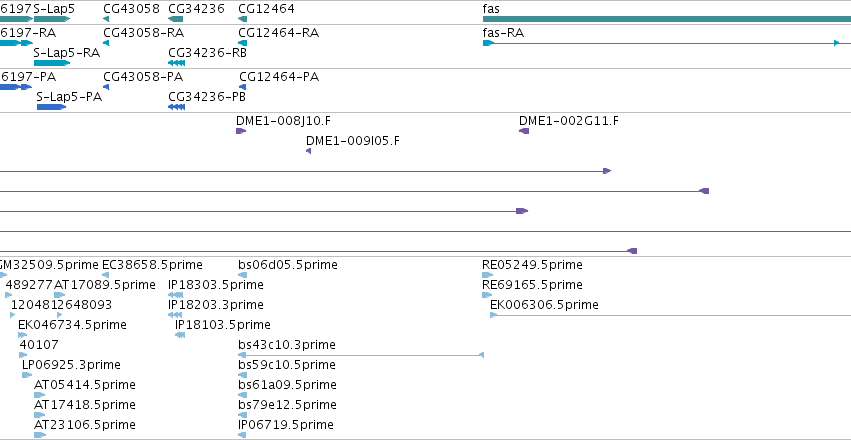Select the EC38658.5prime EST arrow

click(x=105, y=275)
